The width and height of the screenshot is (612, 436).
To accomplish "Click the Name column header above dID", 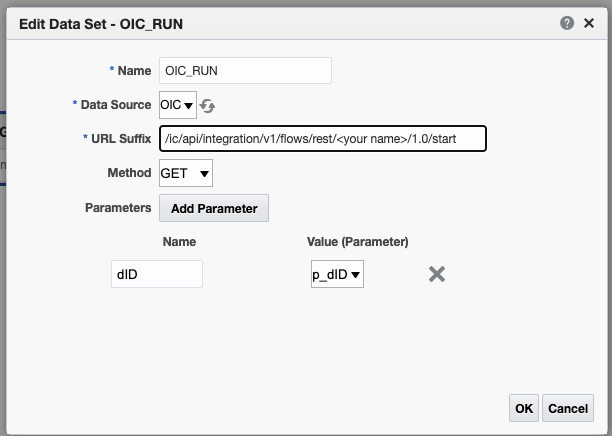I will pyautogui.click(x=179, y=242).
